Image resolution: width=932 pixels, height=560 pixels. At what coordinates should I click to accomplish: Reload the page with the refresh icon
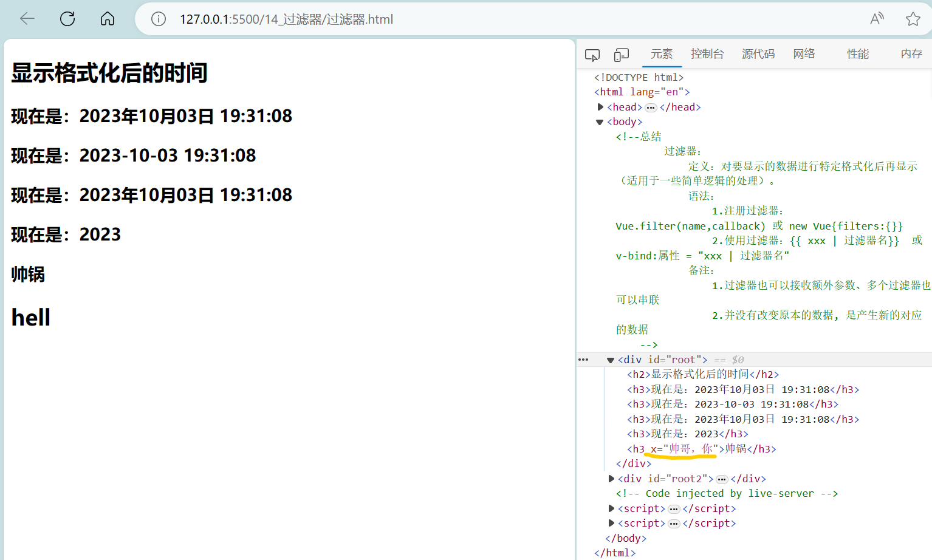(67, 19)
